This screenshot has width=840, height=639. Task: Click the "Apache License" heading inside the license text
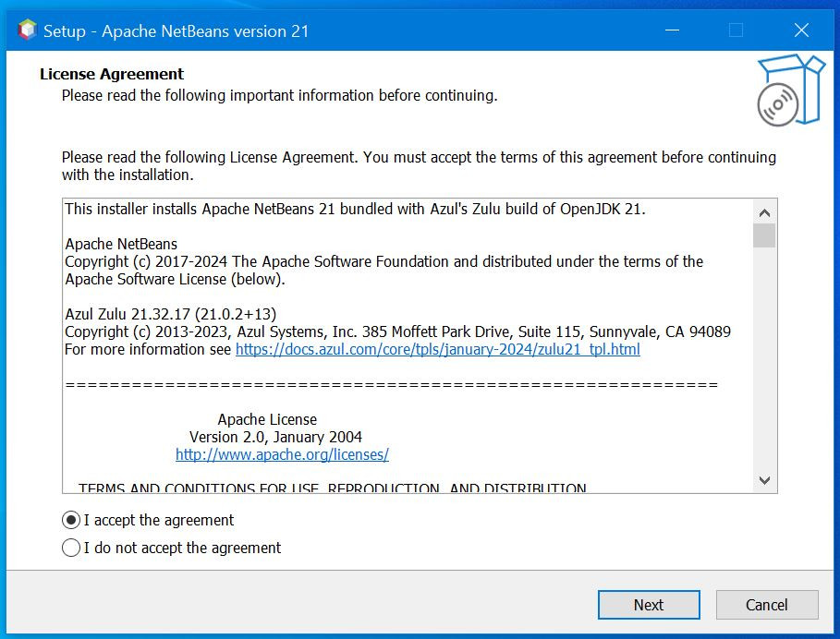(267, 419)
